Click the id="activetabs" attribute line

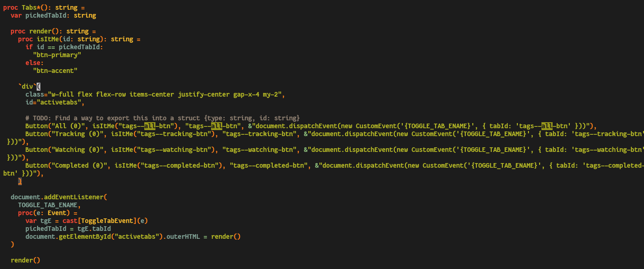55,102
